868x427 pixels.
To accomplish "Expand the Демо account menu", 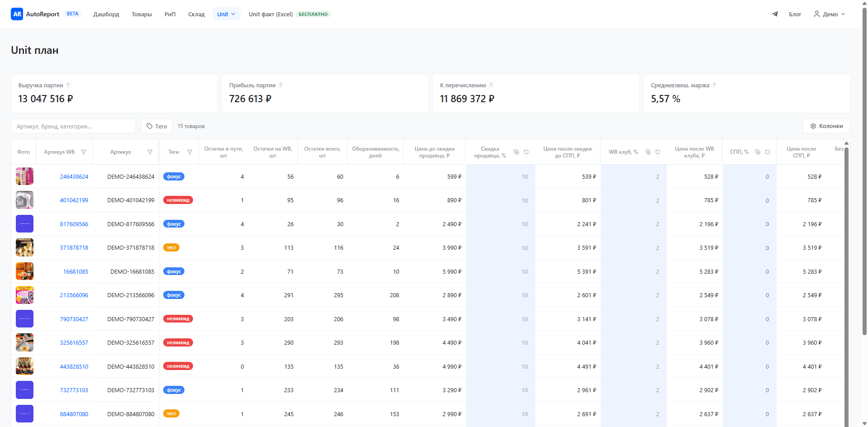I will tap(830, 14).
